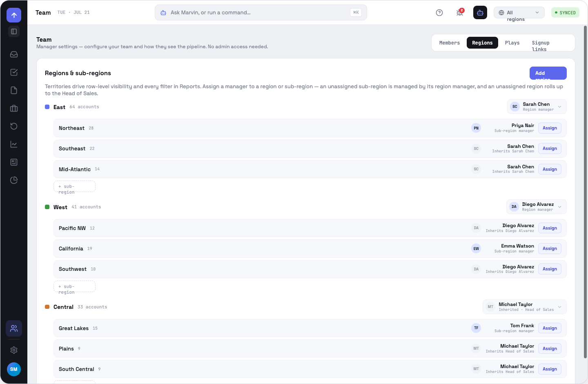
Task: Open the SM user avatar
Action: (x=14, y=369)
